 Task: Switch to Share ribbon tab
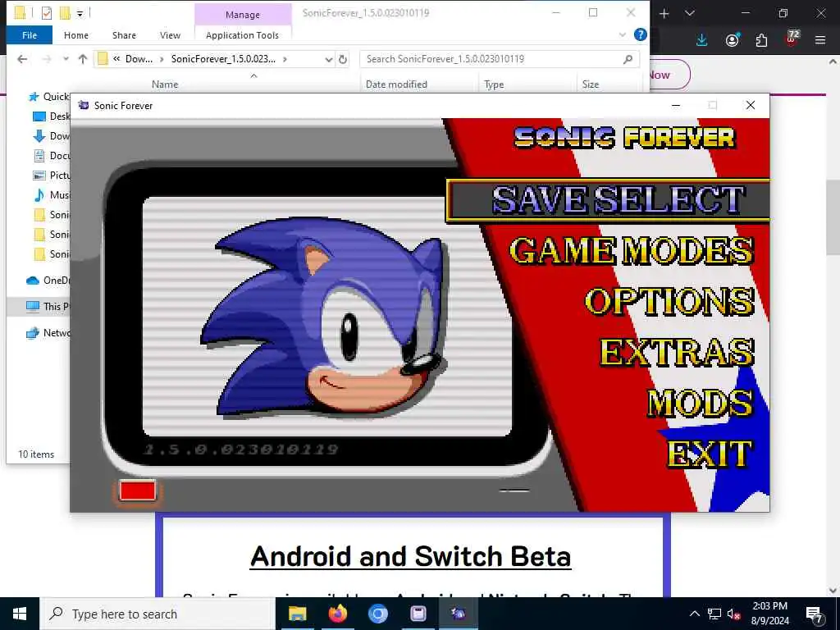[x=124, y=35]
